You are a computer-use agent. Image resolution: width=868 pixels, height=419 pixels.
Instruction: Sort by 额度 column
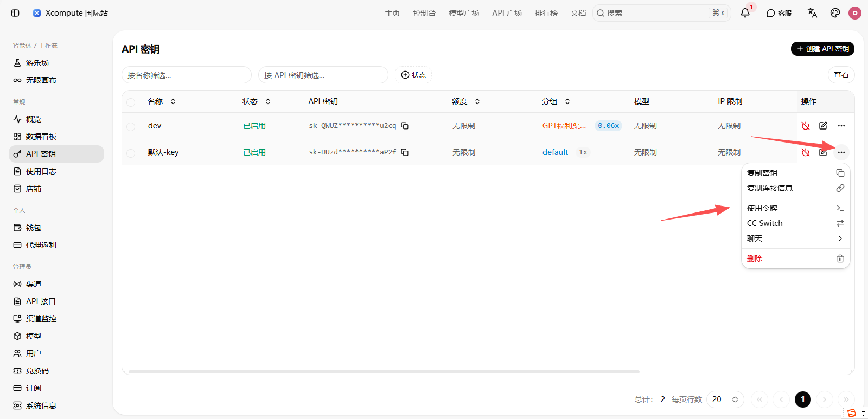pyautogui.click(x=466, y=101)
